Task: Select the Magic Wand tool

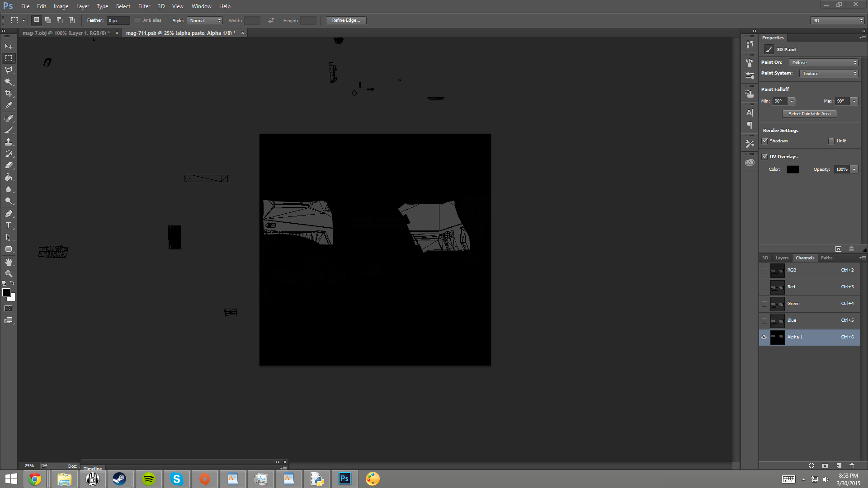Action: pyautogui.click(x=9, y=82)
